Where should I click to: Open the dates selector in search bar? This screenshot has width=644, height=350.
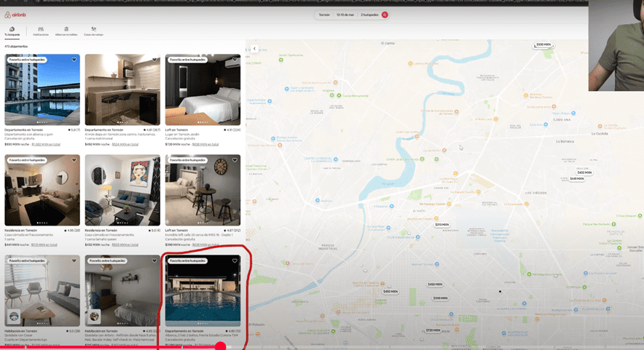coord(345,15)
